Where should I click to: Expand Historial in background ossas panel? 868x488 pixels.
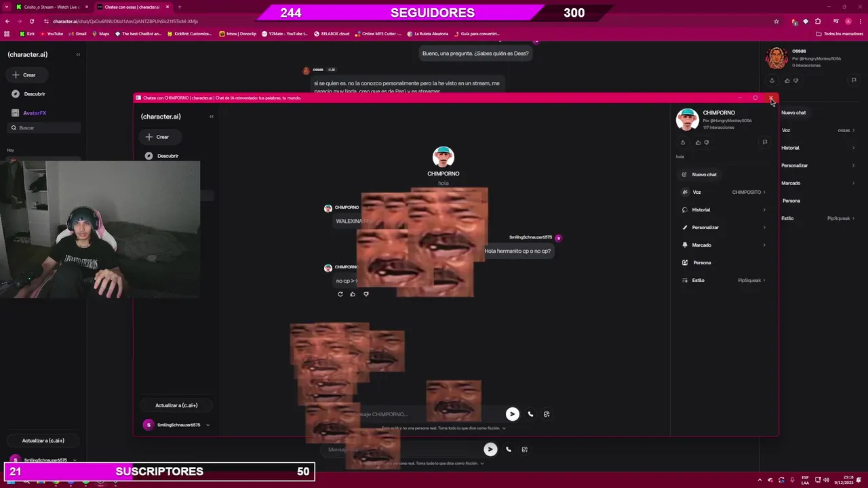click(x=818, y=148)
